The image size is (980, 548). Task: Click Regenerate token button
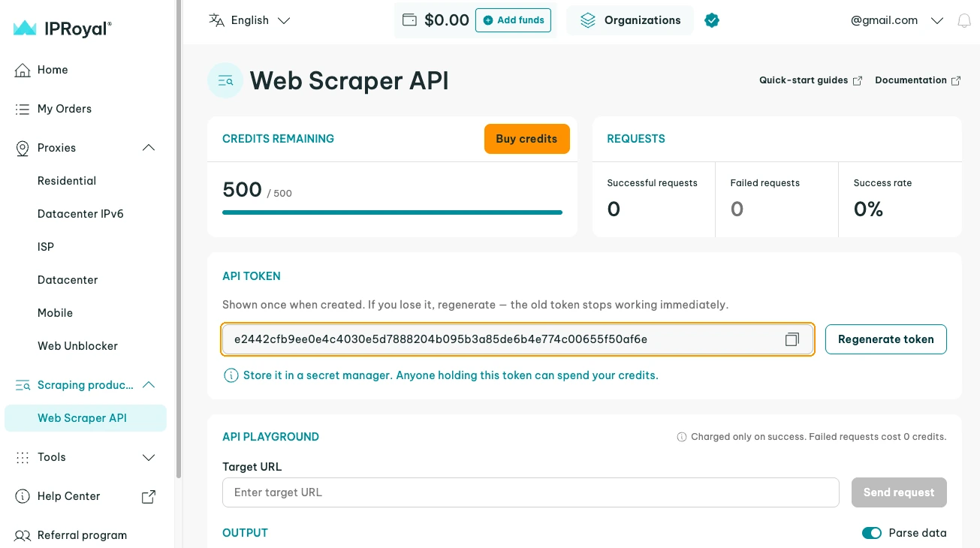885,339
